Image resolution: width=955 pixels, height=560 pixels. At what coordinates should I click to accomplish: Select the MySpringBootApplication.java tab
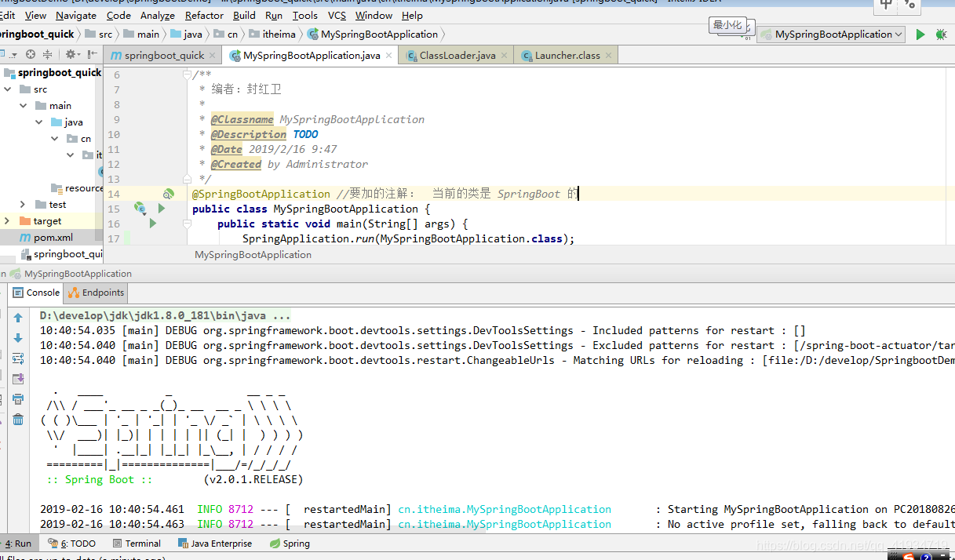pos(311,56)
